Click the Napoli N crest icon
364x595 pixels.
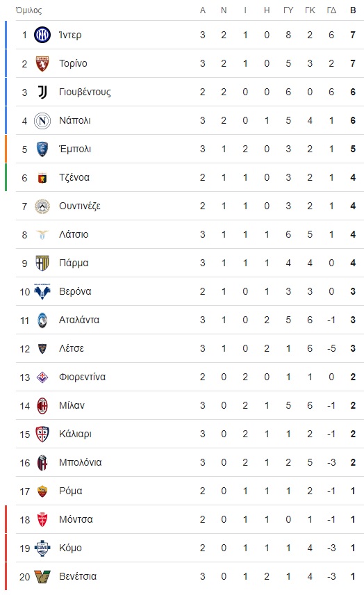[42, 121]
